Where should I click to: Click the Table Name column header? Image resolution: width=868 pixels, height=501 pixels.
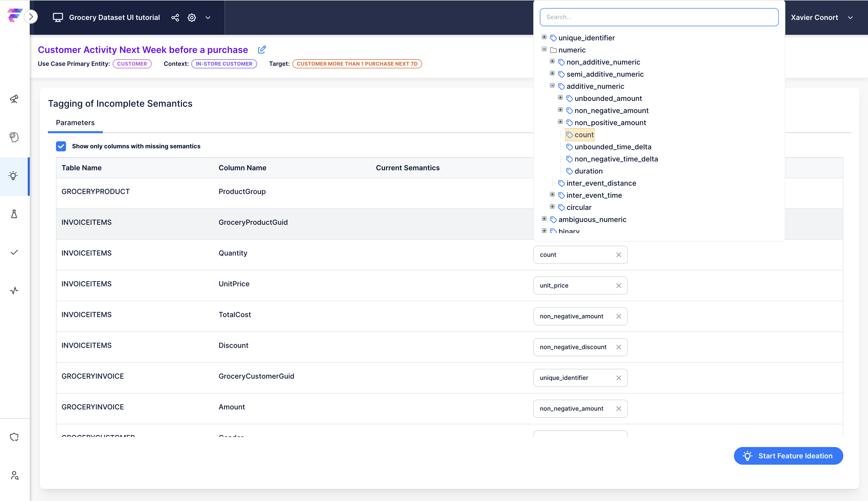point(81,168)
